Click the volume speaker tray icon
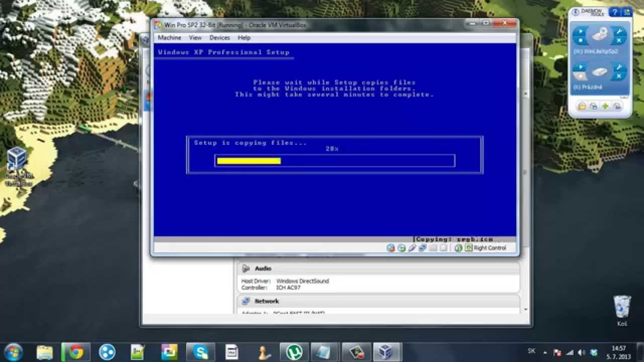644x362 pixels. [582, 352]
